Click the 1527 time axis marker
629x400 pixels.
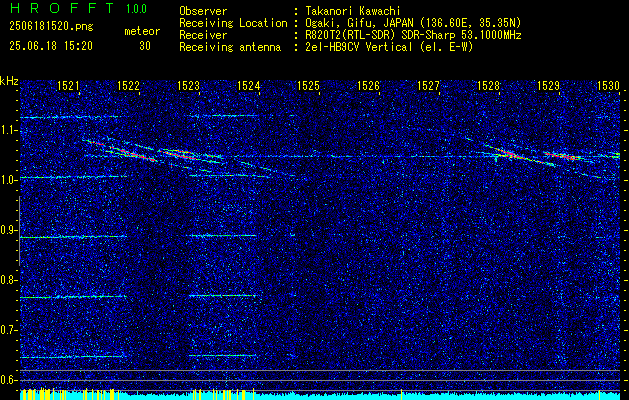[428, 85]
